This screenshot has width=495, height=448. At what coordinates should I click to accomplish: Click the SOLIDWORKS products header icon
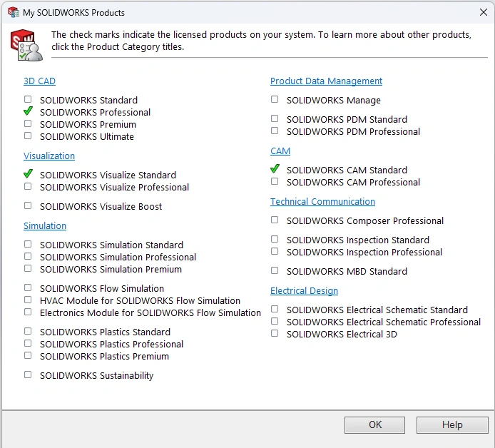[x=26, y=46]
